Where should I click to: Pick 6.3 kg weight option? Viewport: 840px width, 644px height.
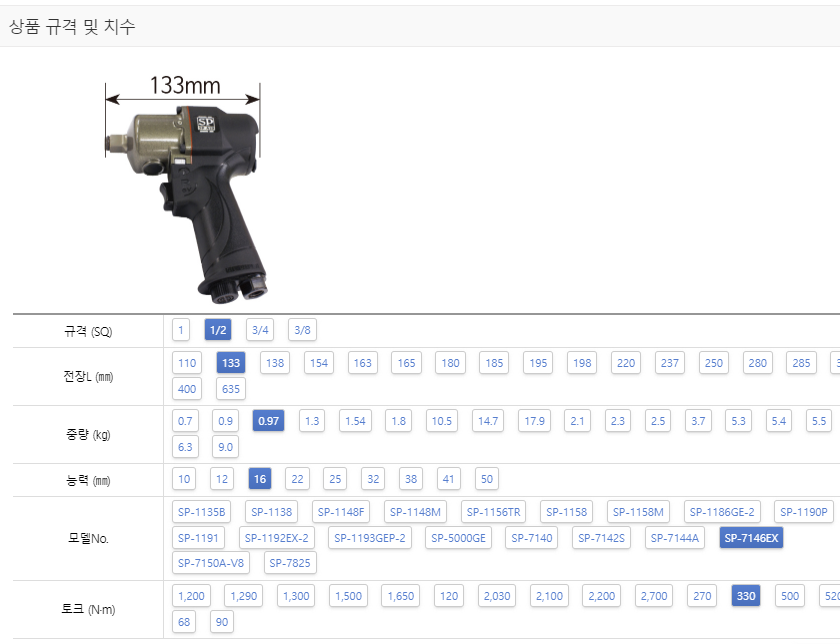185,447
